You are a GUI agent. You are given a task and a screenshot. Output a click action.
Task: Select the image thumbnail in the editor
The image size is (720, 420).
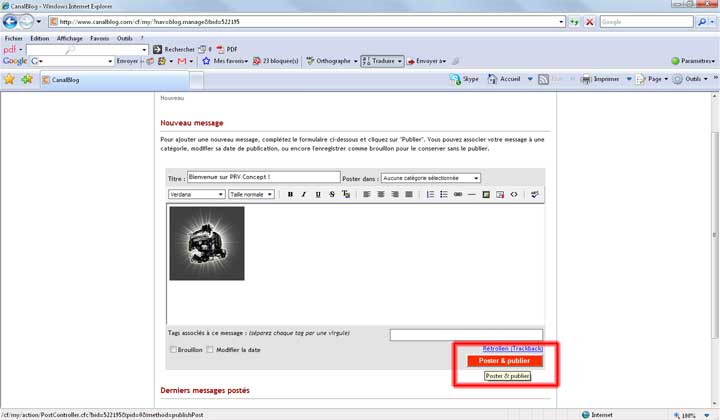click(207, 243)
